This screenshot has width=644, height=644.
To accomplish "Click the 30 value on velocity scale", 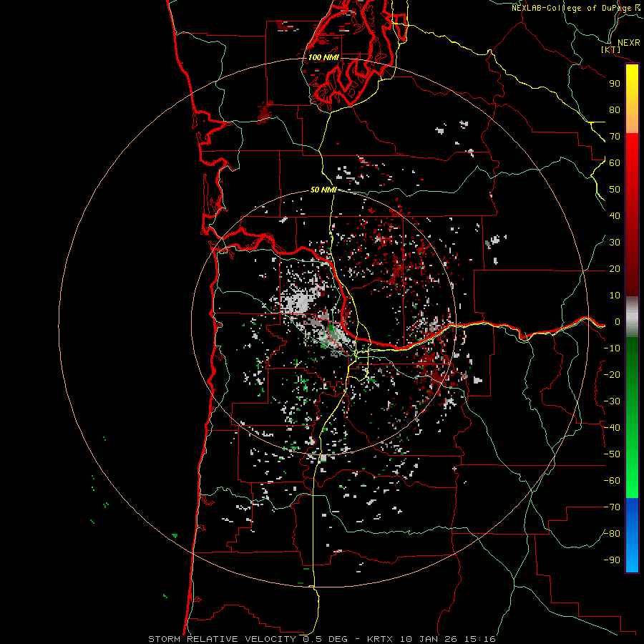I will [x=615, y=243].
